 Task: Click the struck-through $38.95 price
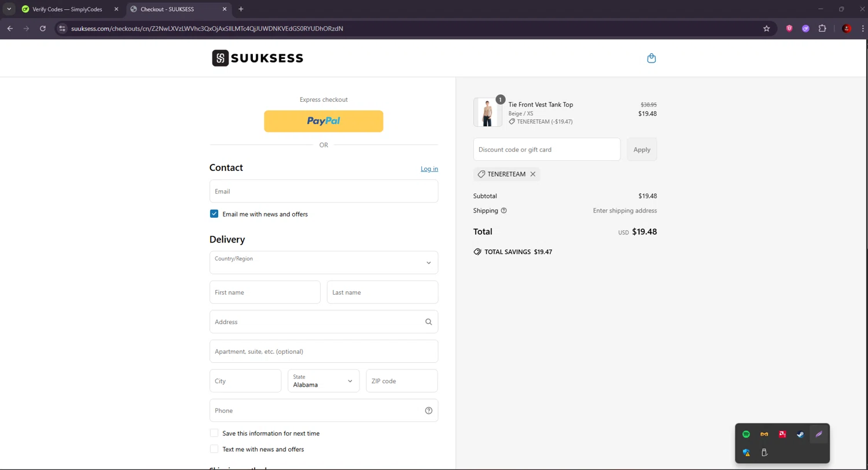click(x=649, y=105)
